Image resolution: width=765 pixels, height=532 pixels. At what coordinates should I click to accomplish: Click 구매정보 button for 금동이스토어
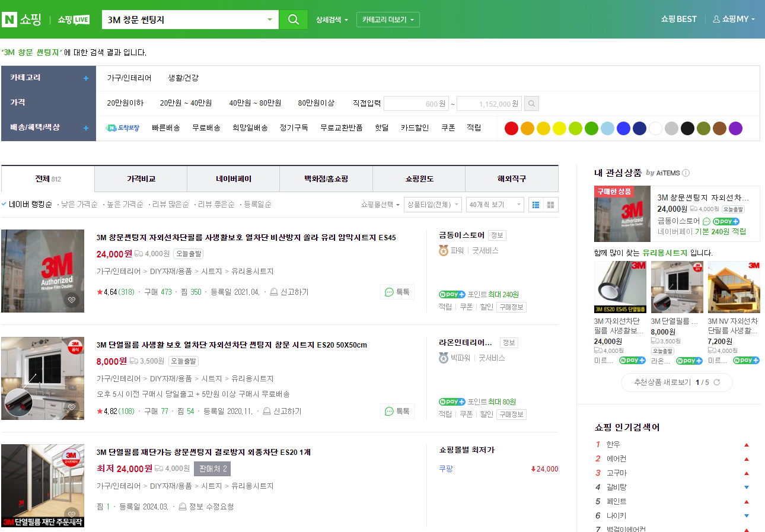[x=511, y=307]
